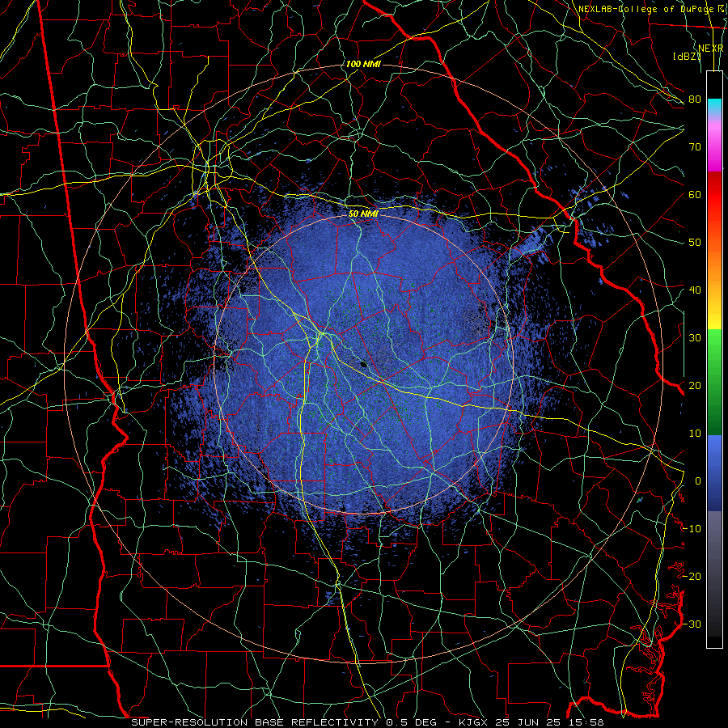Click the 80 value on dBZ scale
The width and height of the screenshot is (728, 728).
(x=695, y=99)
